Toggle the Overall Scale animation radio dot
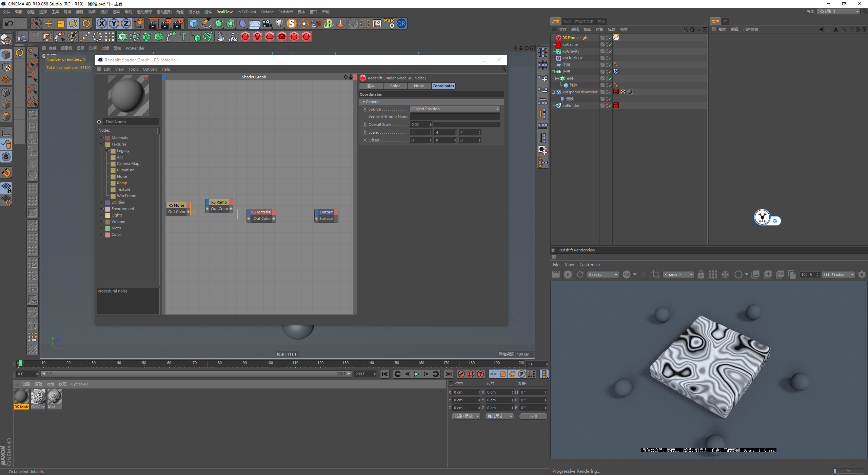 pyautogui.click(x=365, y=125)
